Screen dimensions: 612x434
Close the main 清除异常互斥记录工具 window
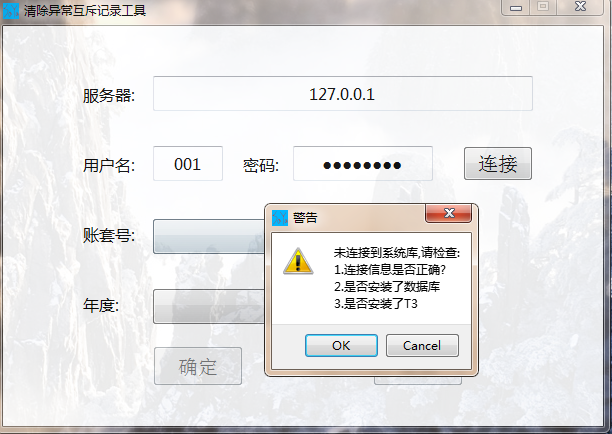pyautogui.click(x=580, y=7)
